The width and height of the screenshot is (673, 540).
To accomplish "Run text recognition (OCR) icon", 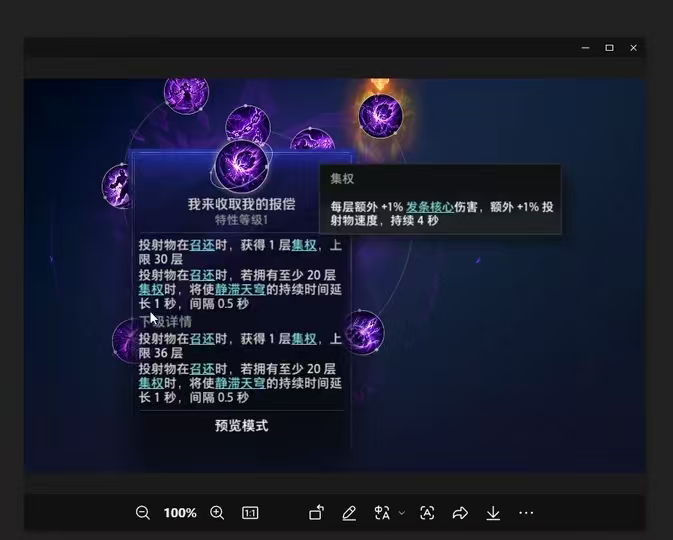I will pyautogui.click(x=427, y=513).
